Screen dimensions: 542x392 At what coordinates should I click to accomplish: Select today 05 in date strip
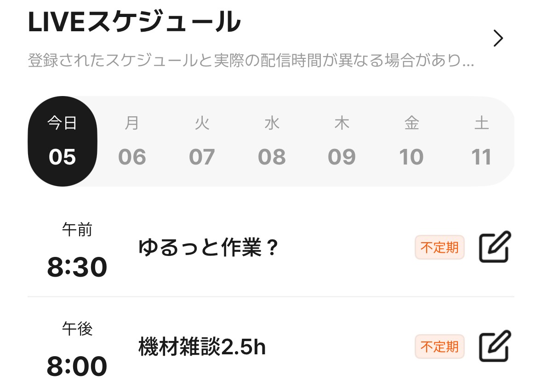point(63,142)
